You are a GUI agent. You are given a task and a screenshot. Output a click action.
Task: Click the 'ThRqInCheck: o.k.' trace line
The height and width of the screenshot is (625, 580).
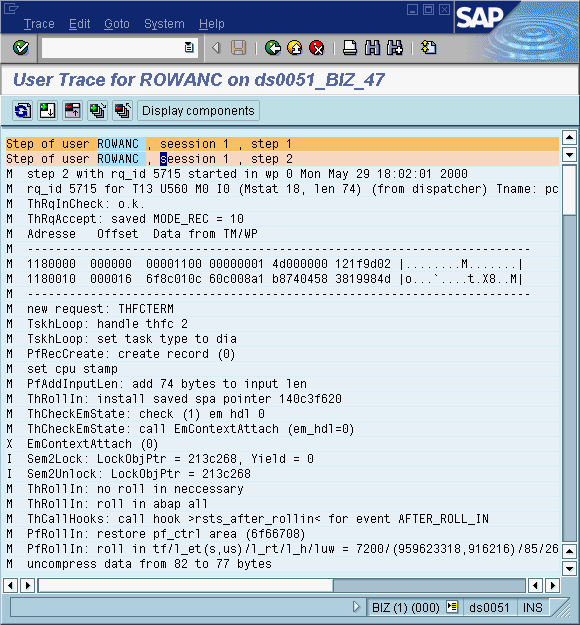tap(86, 204)
